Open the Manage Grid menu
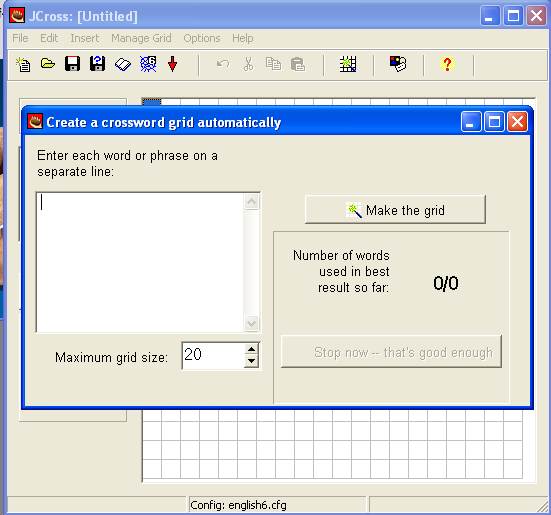Screen dimensions: 551x515 [141, 38]
